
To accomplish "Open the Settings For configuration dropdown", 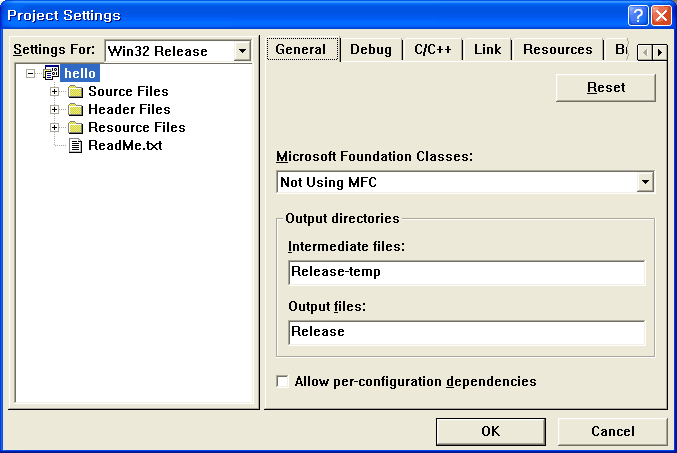I will 242,51.
